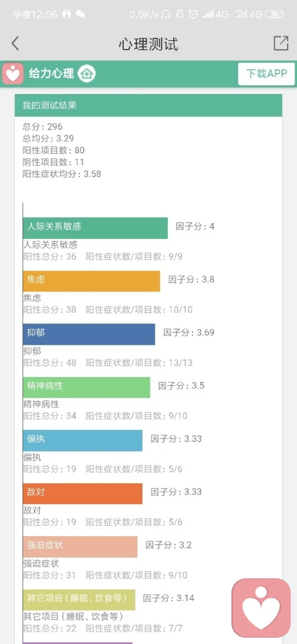The width and height of the screenshot is (297, 644).
Task: Tap the floating pink heart app icon
Action: [261, 608]
